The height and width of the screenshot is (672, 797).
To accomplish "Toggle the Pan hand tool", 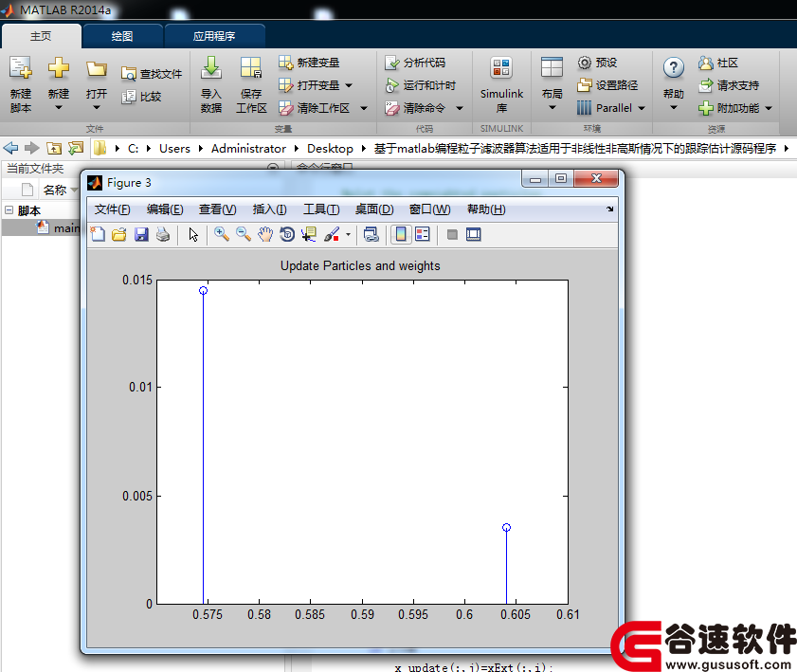I will (265, 234).
